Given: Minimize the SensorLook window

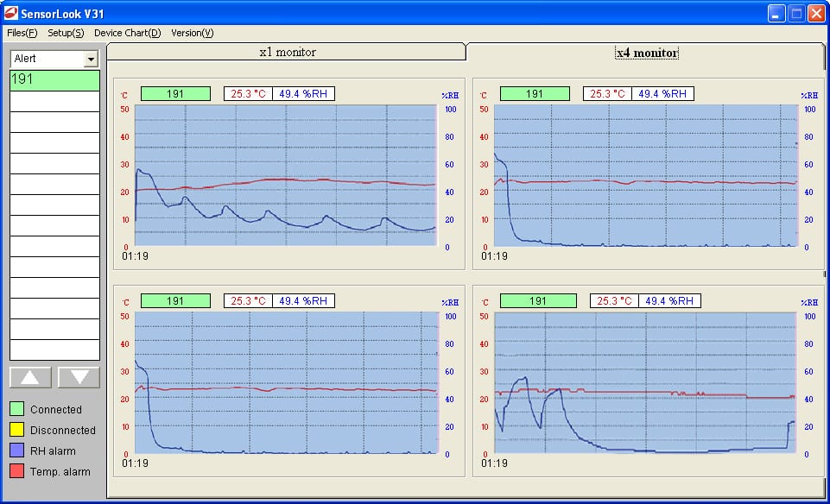Looking at the screenshot, I should click(x=777, y=13).
